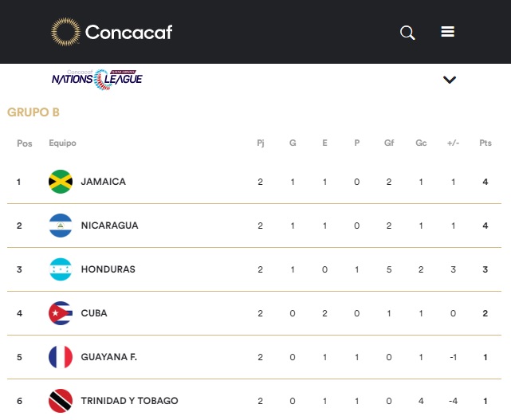Open the hamburger menu
Image resolution: width=511 pixels, height=420 pixels.
click(x=448, y=32)
